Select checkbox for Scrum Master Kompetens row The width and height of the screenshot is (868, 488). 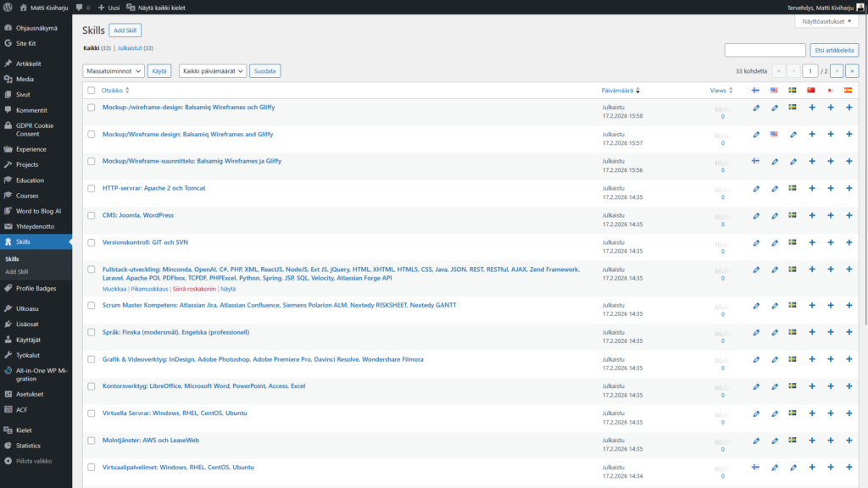pos(92,306)
